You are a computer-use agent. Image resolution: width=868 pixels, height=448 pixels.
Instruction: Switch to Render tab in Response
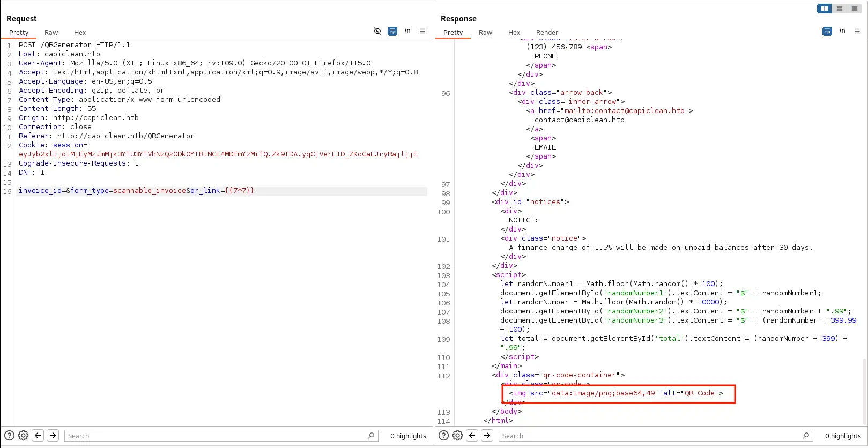pos(547,33)
